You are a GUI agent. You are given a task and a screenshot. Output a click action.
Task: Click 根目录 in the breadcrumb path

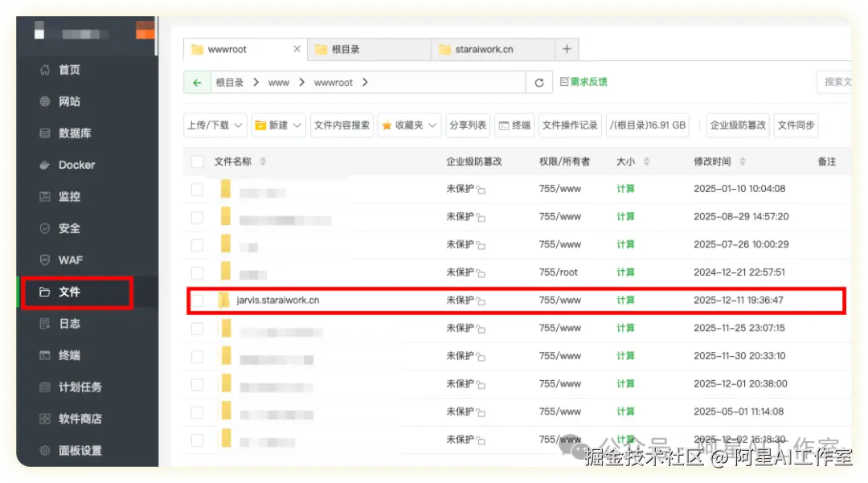(229, 83)
